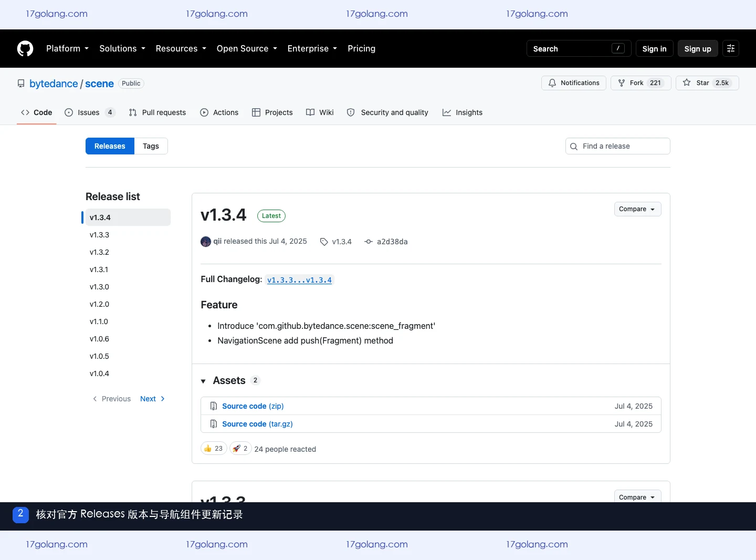Image resolution: width=756 pixels, height=560 pixels.
Task: Select v1.3.4 in Release list
Action: tap(128, 217)
